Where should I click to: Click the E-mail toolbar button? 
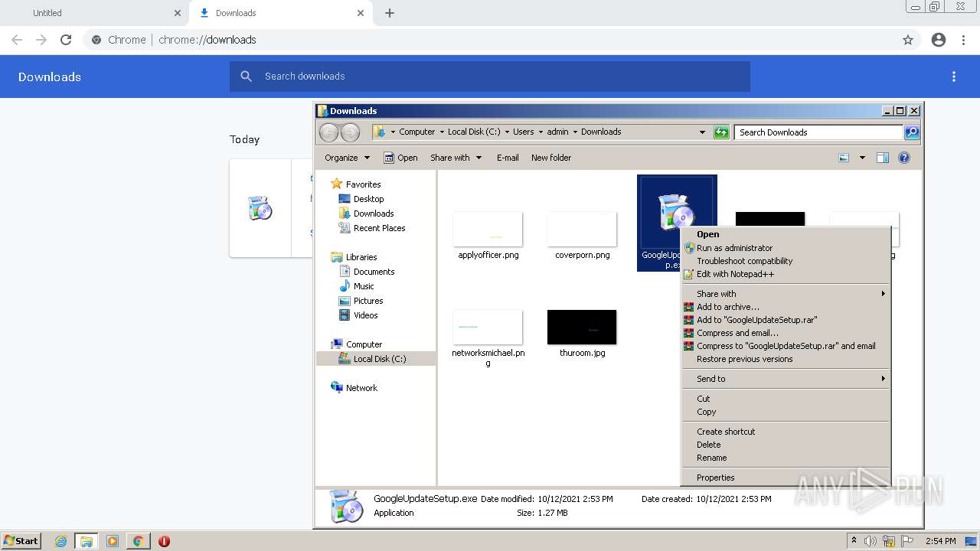pos(508,158)
